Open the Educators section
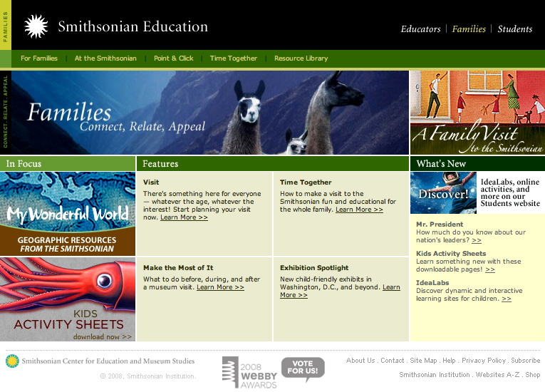Viewport: 545px width, 392px height. point(420,29)
